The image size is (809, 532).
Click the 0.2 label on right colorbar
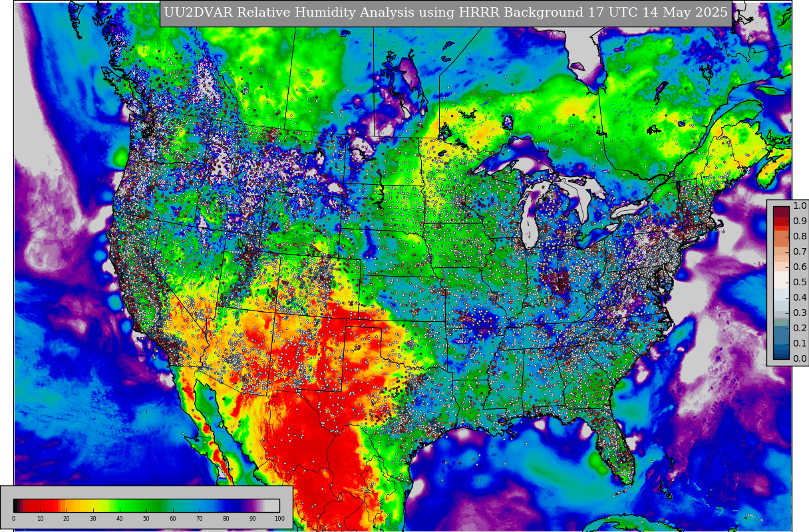(x=800, y=329)
